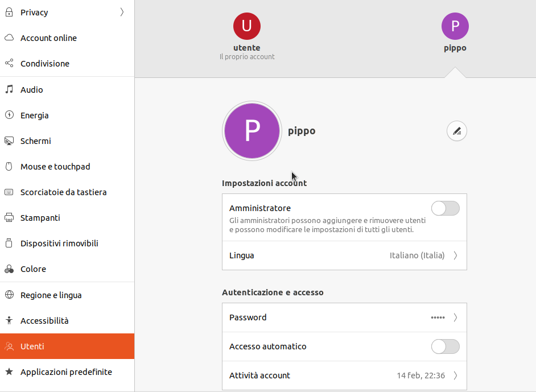Image resolution: width=536 pixels, height=392 pixels.
Task: Click pippo's large purple avatar picture
Action: pos(252,131)
